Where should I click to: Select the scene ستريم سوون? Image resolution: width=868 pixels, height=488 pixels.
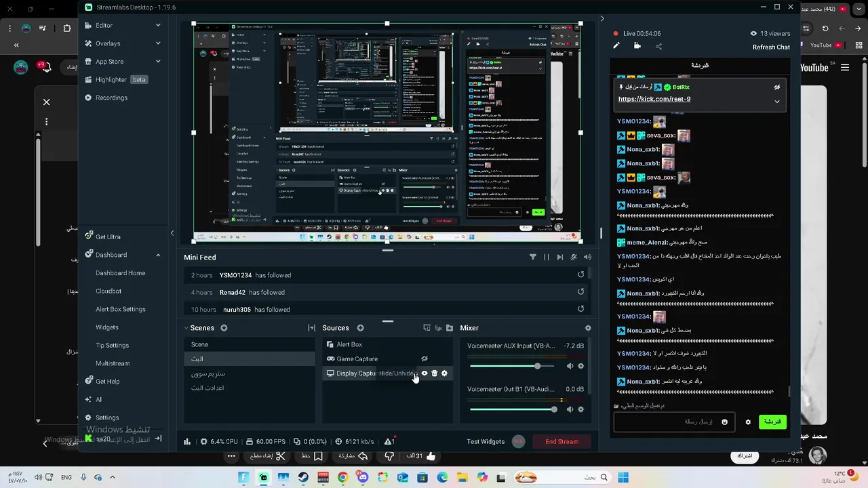(250, 373)
